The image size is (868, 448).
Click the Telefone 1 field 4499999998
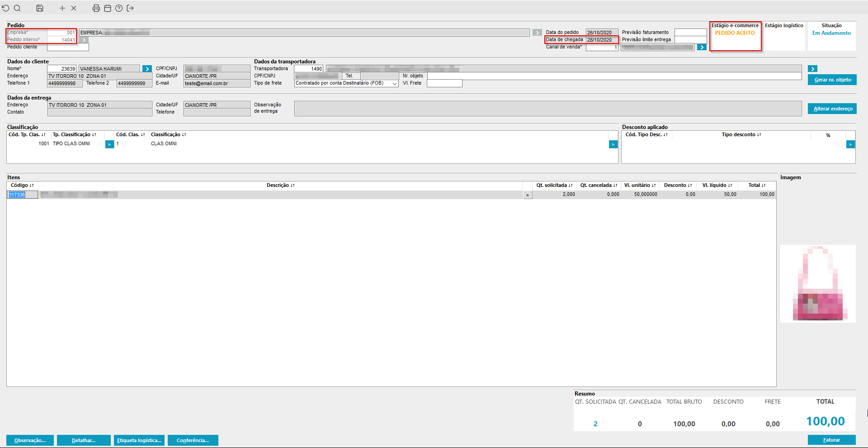[x=65, y=83]
